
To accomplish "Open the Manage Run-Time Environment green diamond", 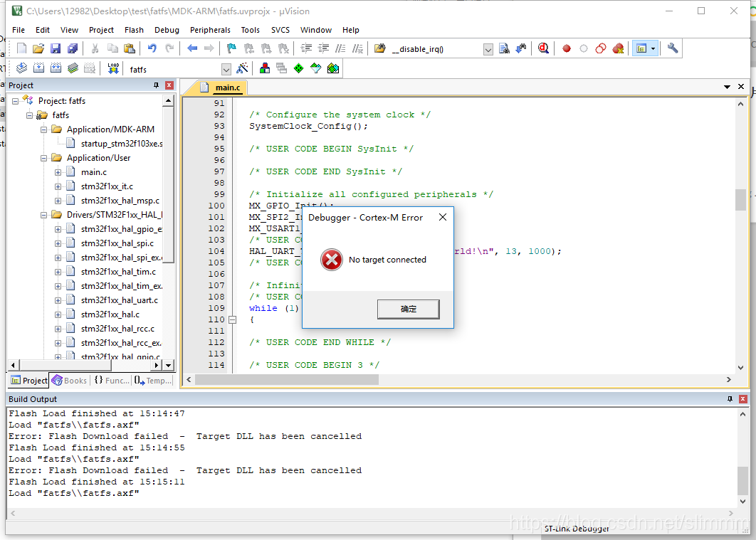I will coord(298,68).
